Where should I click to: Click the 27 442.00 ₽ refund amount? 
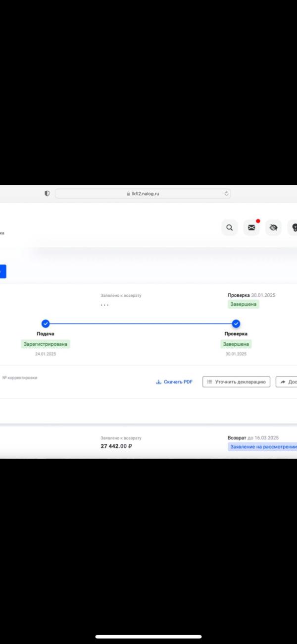pyautogui.click(x=116, y=446)
